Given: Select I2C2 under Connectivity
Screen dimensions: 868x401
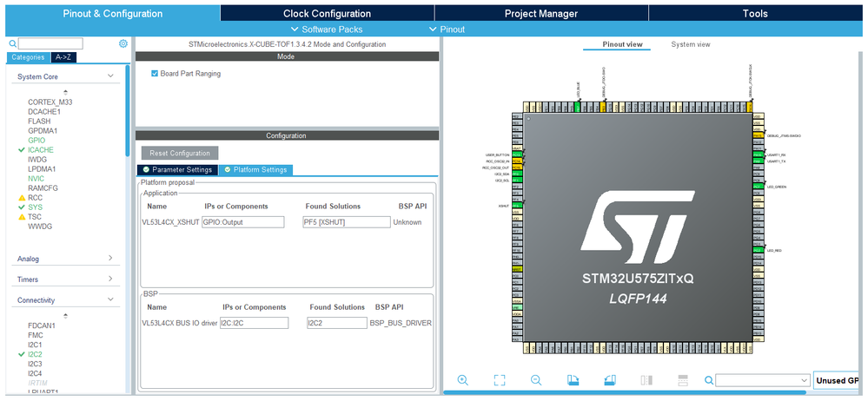Looking at the screenshot, I should pos(35,354).
